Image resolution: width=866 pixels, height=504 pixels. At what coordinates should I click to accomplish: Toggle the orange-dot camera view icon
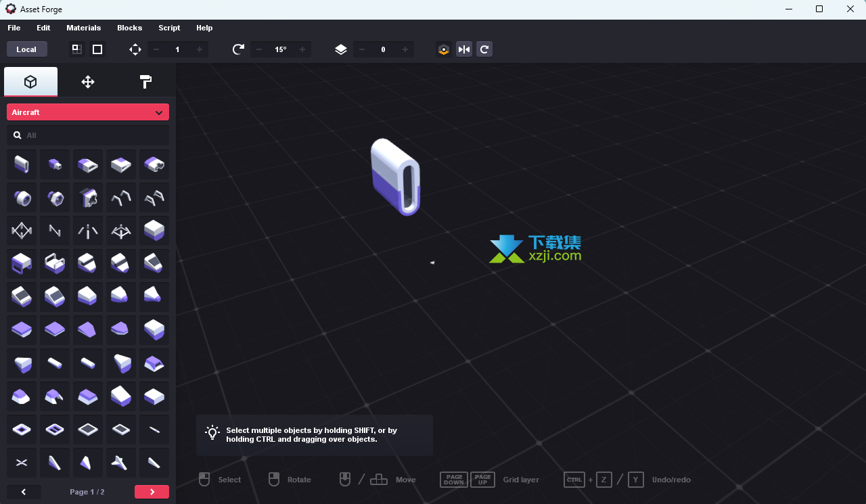pos(444,49)
